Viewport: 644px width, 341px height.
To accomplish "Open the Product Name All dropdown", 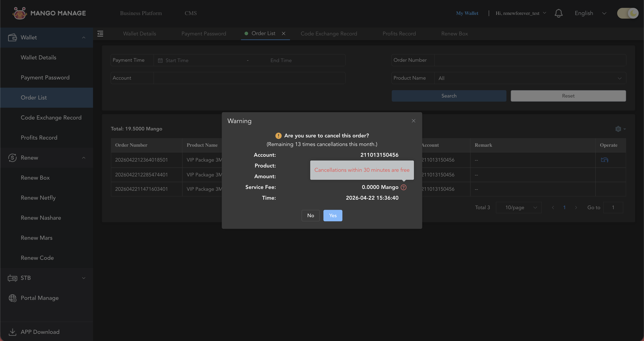I will pyautogui.click(x=530, y=78).
